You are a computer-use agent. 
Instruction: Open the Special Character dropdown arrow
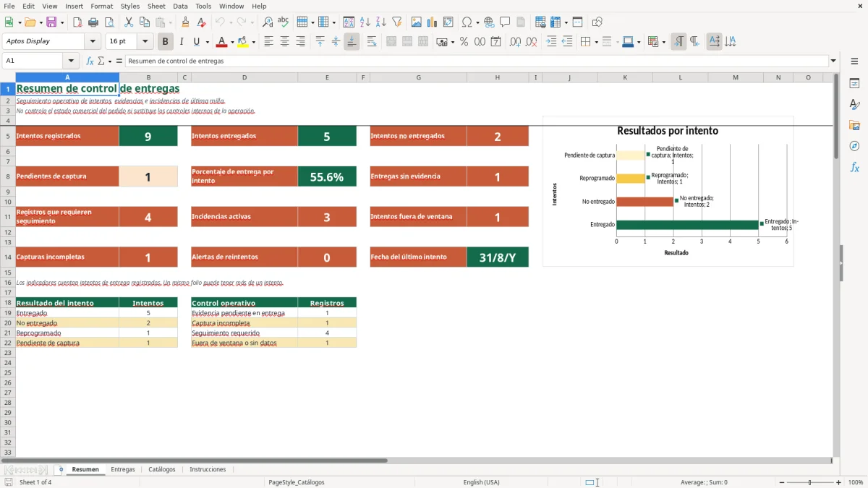pos(477,22)
